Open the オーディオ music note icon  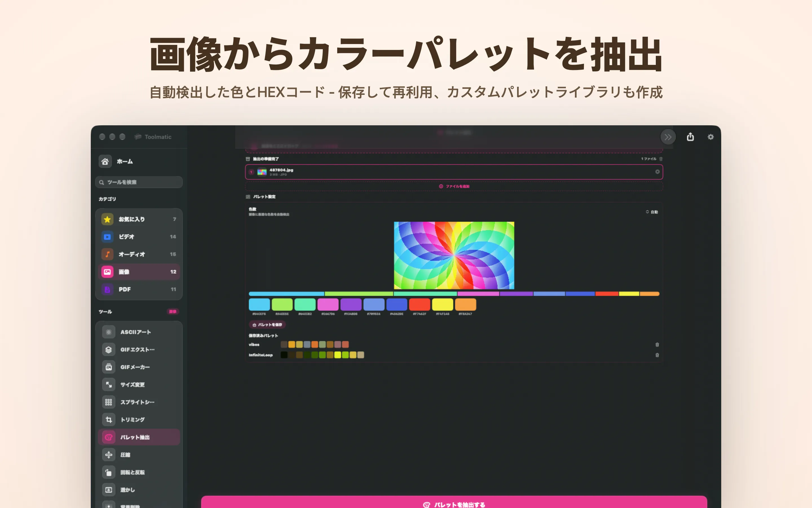point(107,254)
